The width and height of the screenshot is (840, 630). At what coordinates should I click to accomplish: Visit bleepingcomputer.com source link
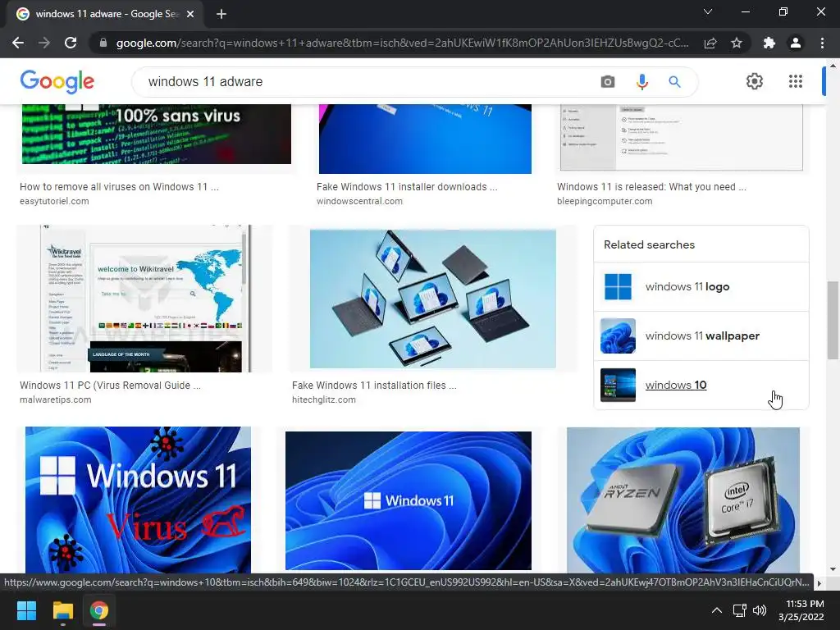tap(605, 201)
